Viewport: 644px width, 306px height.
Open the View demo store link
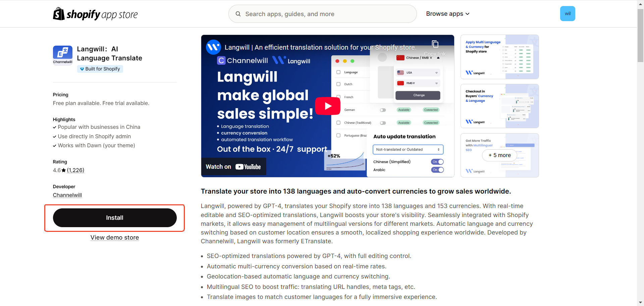pyautogui.click(x=115, y=238)
